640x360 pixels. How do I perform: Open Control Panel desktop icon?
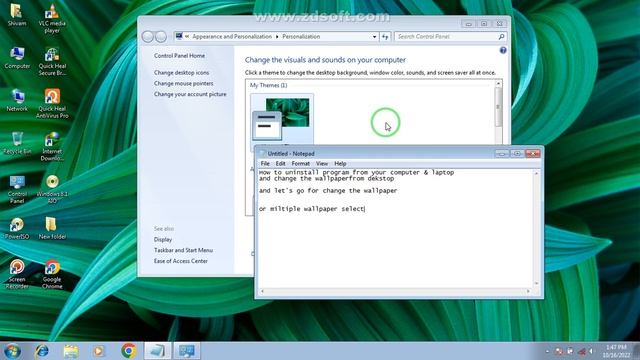point(17,189)
